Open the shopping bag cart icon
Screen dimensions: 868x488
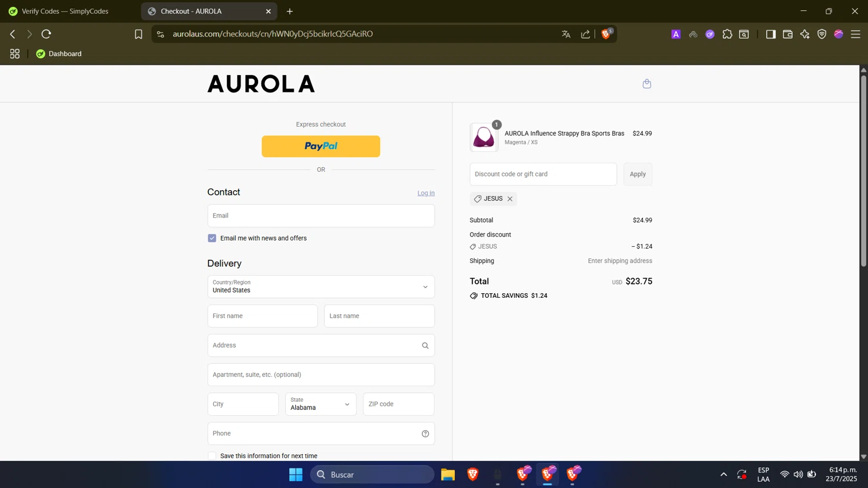click(x=647, y=84)
